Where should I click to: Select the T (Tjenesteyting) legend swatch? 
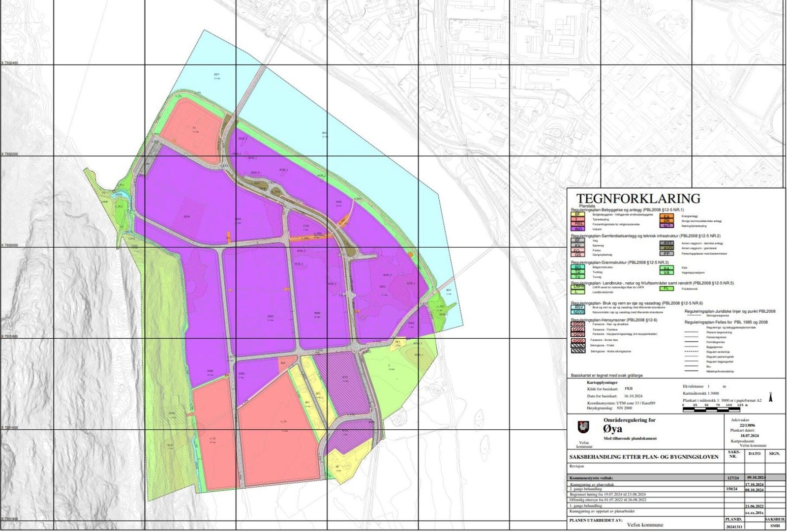(x=577, y=219)
